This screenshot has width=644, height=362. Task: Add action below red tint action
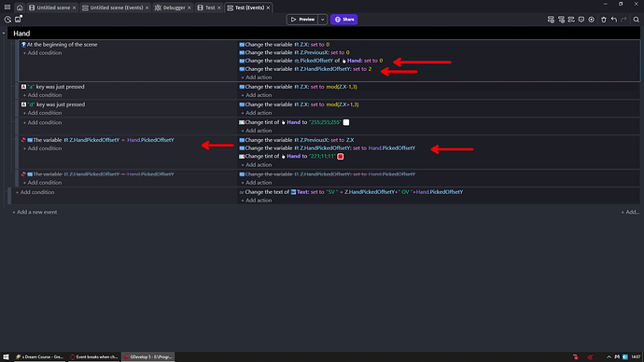[x=257, y=164]
